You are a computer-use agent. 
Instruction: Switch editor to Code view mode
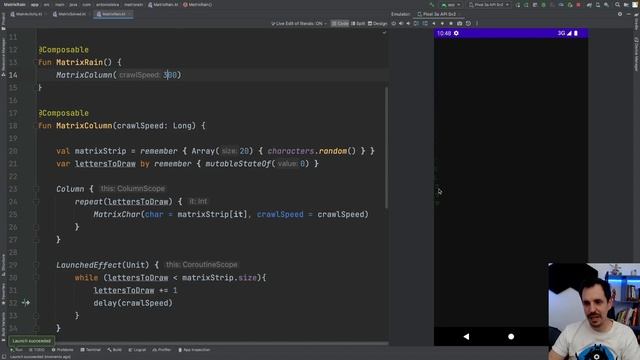[x=340, y=23]
